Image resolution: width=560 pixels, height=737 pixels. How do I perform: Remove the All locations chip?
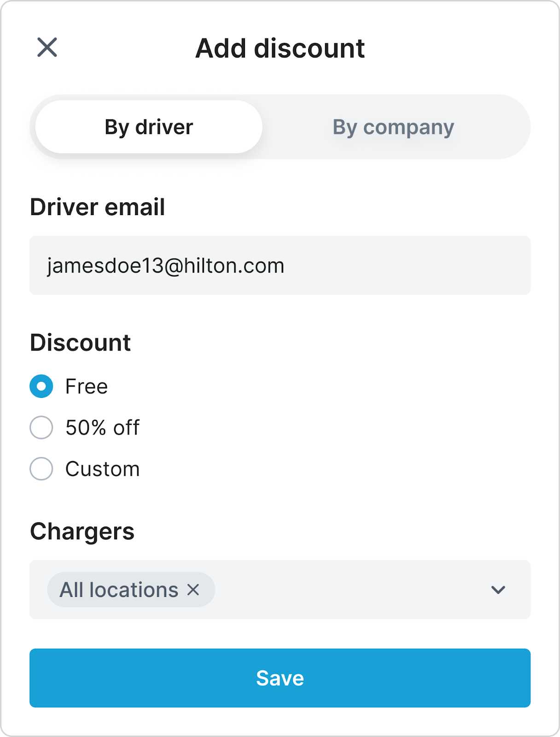[x=193, y=590]
